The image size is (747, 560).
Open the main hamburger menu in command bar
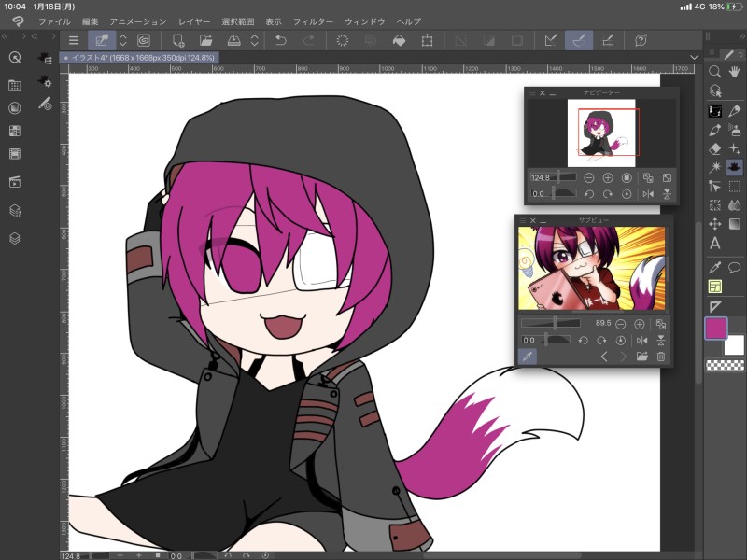point(74,40)
